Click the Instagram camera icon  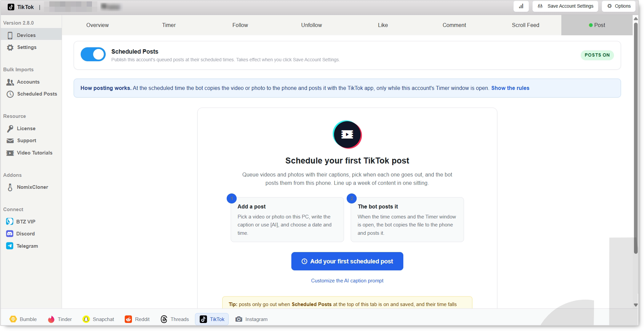(239, 319)
